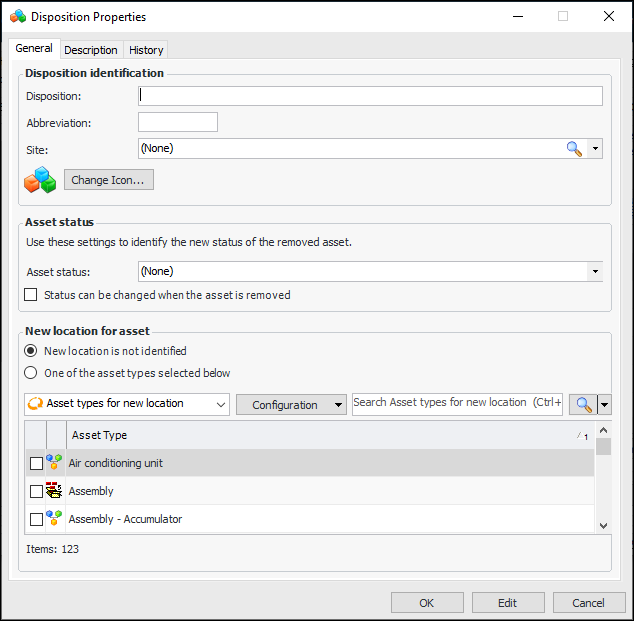The width and height of the screenshot is (634, 621).
Task: Enable status change when asset is removed
Action: 31,295
